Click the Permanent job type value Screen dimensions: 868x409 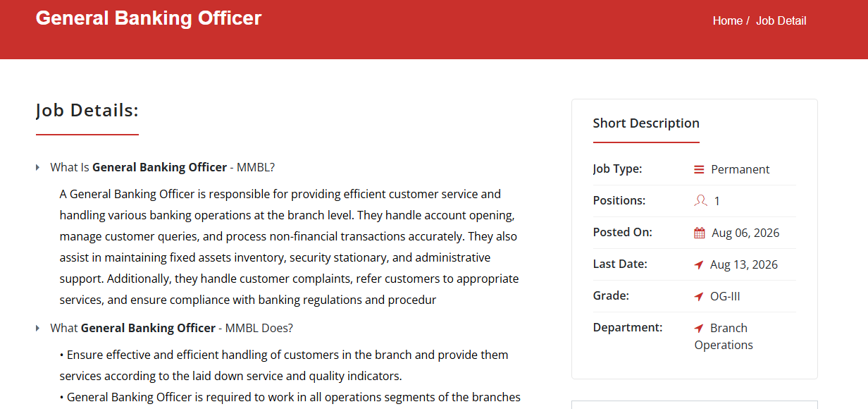tap(740, 169)
